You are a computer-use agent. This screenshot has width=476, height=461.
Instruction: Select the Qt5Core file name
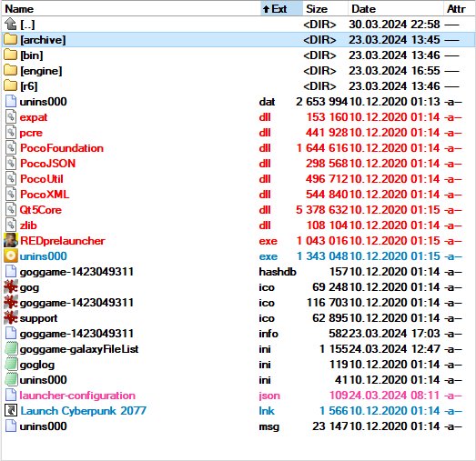(40, 210)
